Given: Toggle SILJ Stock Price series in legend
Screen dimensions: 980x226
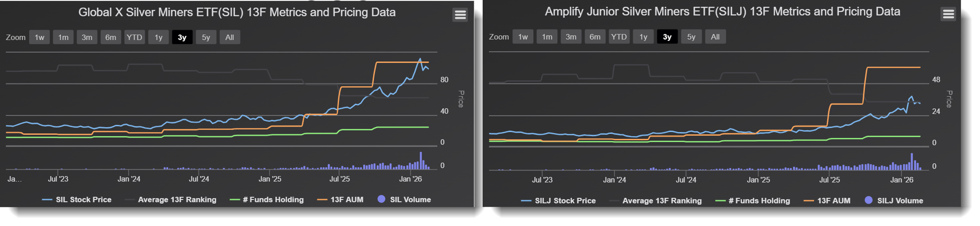Looking at the screenshot, I should (558, 201).
